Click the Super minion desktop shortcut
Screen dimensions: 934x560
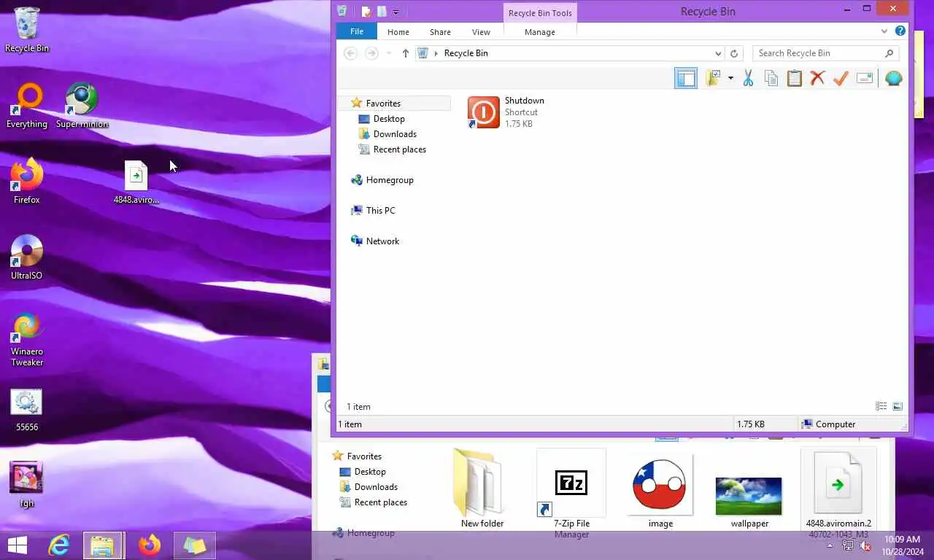click(82, 106)
